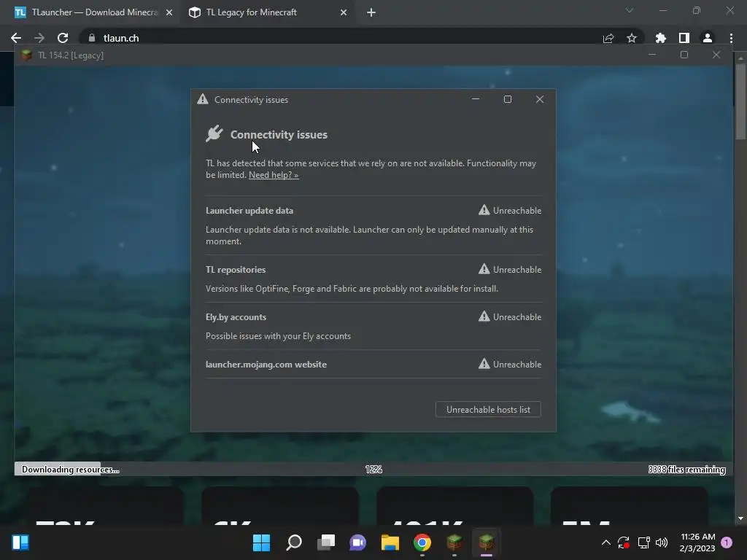
Task: Open clock showing 11:26 AM
Action: pyautogui.click(x=697, y=542)
